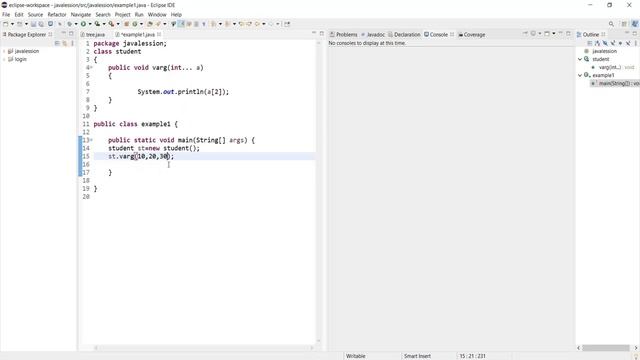
Task: Collapse the example1 class node in Outline
Action: 580,76
